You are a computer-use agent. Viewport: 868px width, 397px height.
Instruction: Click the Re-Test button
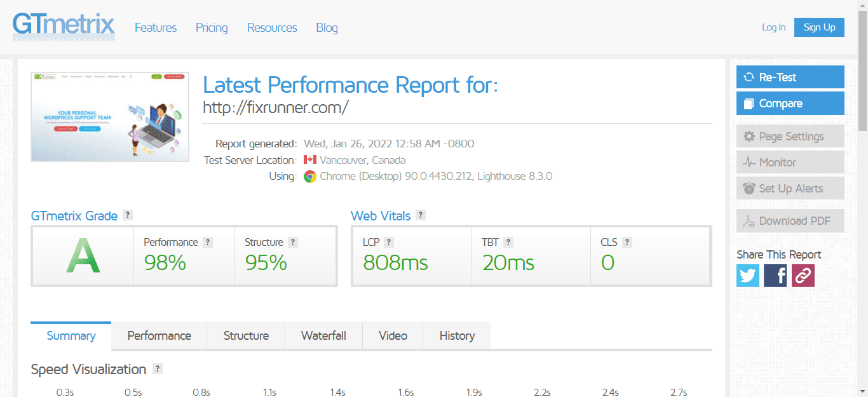[790, 77]
